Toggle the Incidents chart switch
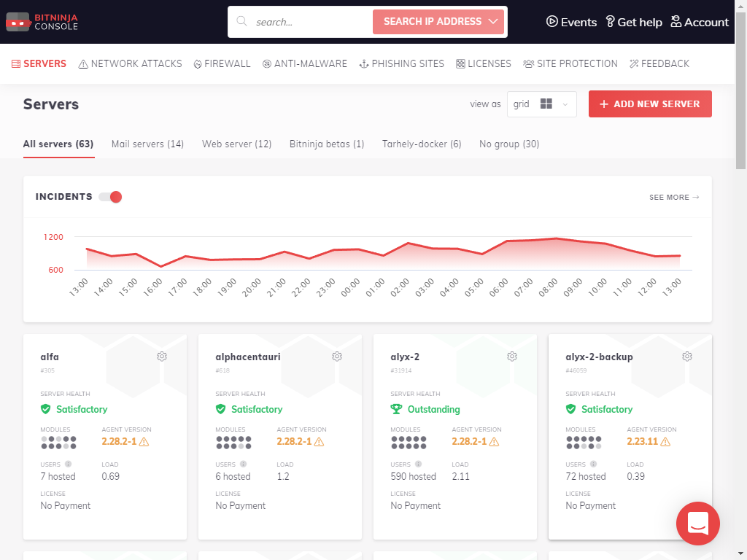Viewport: 747px width, 560px height. coord(110,197)
